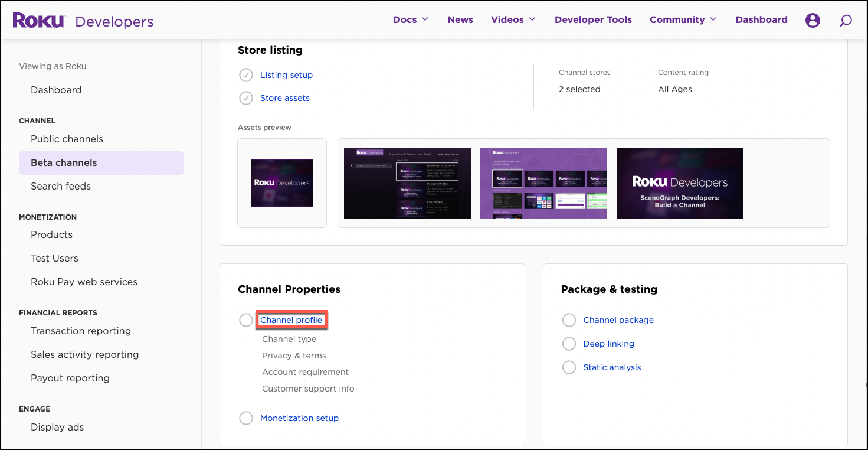Click the Roku Developers asset preview thumbnail
Screen dimensions: 868x450
282,183
